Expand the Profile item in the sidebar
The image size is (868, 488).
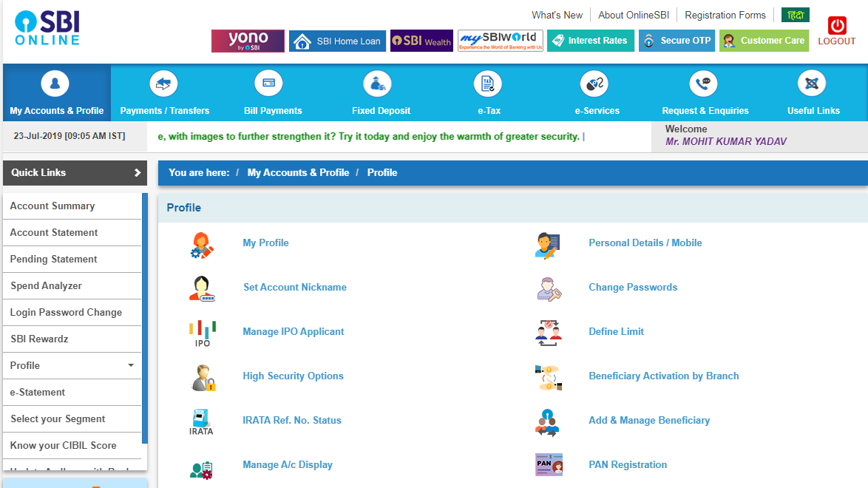point(70,365)
